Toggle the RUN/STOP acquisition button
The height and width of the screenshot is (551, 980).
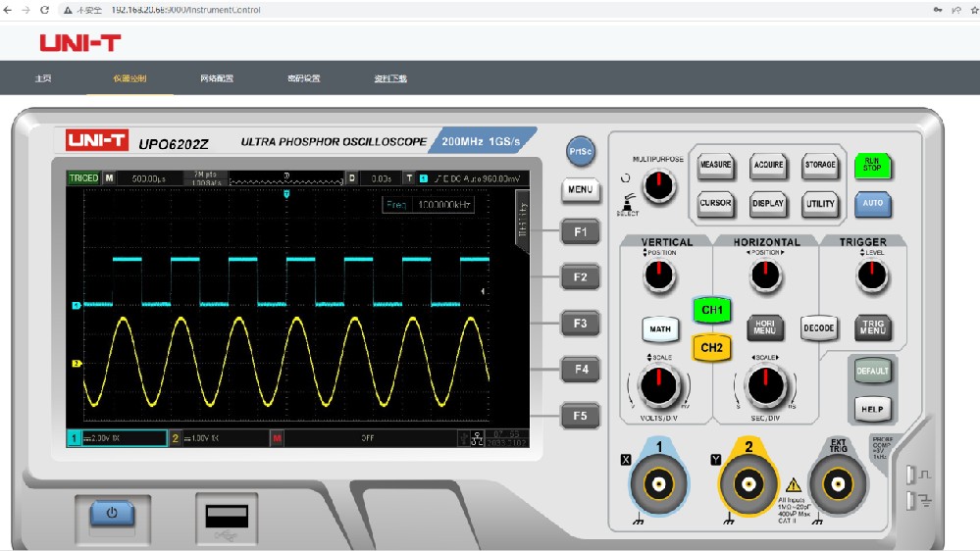coord(872,165)
